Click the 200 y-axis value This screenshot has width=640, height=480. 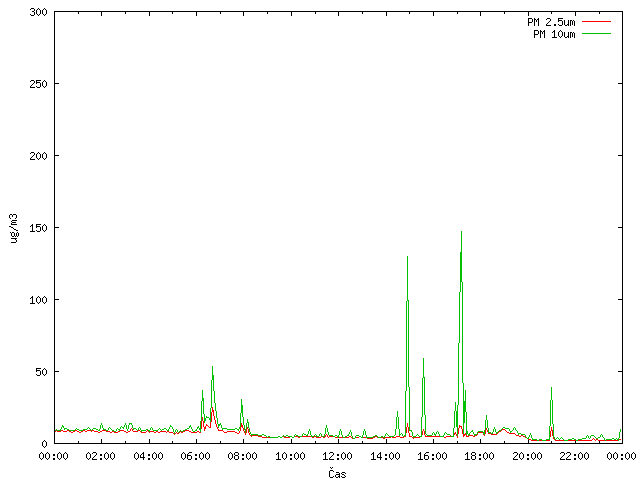tap(38, 156)
